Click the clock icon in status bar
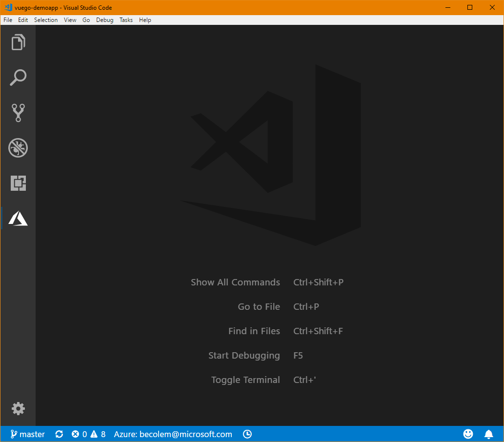The height and width of the screenshot is (442, 504). [x=247, y=434]
